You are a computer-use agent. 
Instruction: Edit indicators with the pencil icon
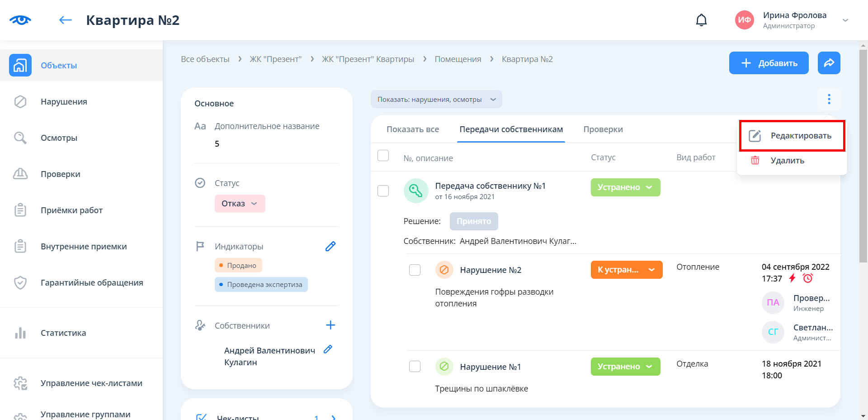tap(330, 246)
